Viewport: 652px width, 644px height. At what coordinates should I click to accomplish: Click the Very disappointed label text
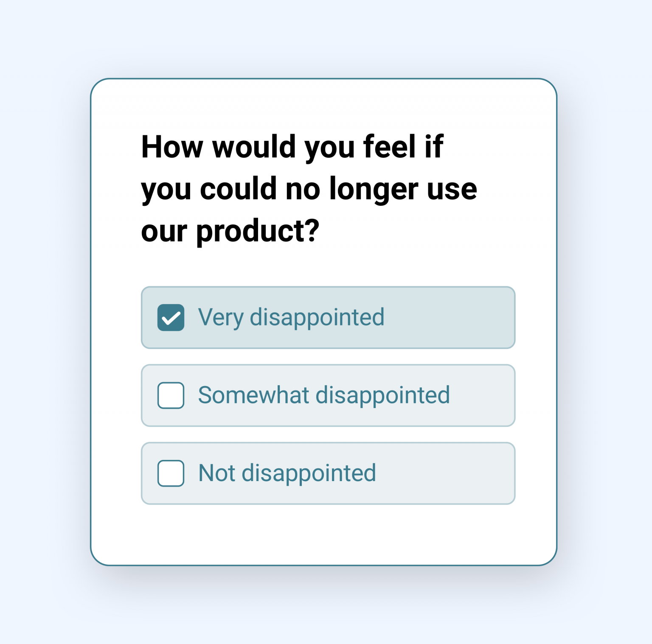[292, 317]
